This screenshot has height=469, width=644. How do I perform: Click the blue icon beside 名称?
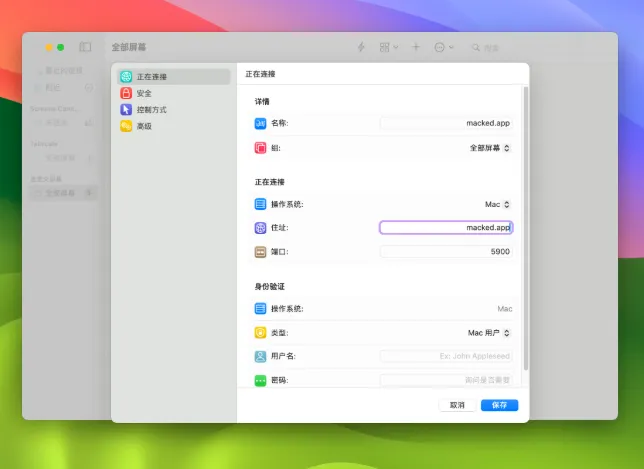(x=260, y=123)
